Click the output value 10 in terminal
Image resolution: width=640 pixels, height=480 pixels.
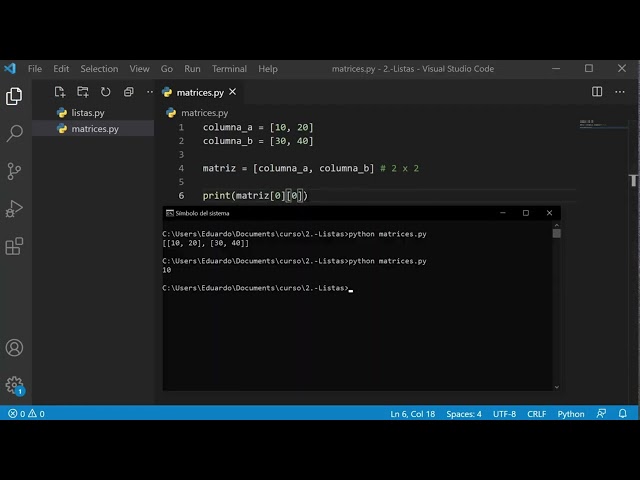click(167, 270)
